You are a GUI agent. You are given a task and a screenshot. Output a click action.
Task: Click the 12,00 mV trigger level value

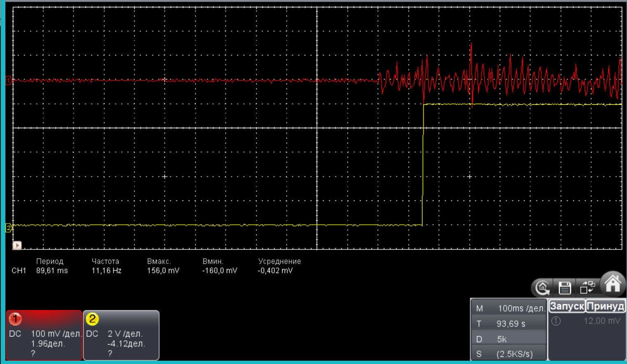coord(602,321)
